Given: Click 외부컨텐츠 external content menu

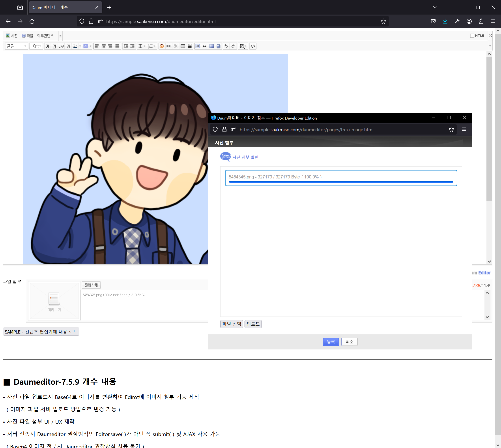Looking at the screenshot, I should pos(45,36).
